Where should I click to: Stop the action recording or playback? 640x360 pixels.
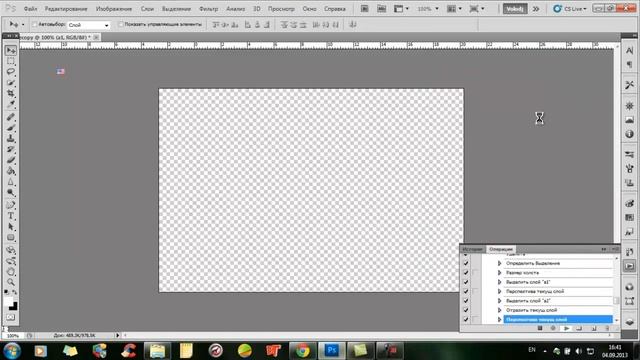540,328
